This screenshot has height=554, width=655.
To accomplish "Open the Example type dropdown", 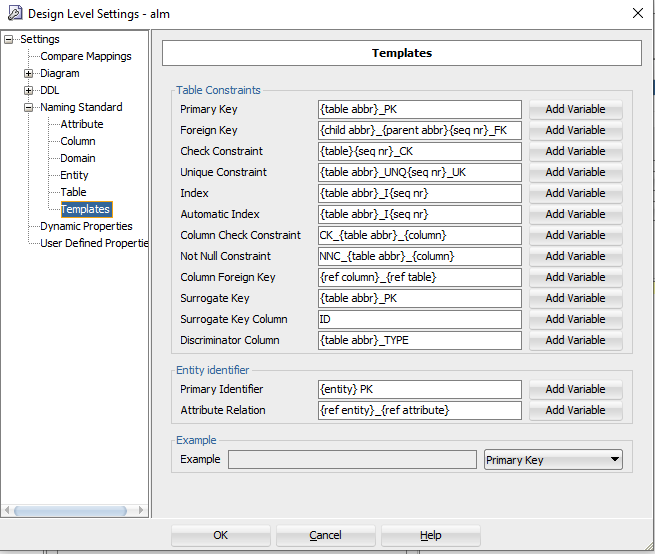I will tap(552, 460).
